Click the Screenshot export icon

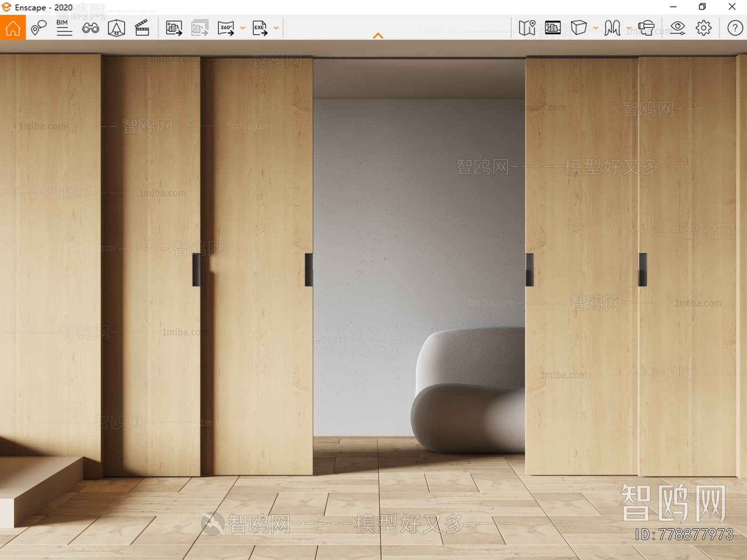174,28
